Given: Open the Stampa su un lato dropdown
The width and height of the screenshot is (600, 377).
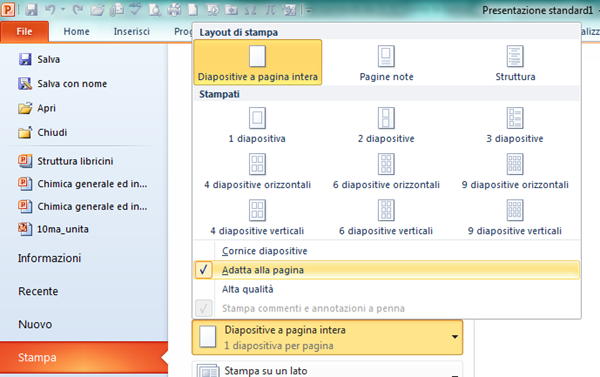Looking at the screenshot, I should click(327, 369).
